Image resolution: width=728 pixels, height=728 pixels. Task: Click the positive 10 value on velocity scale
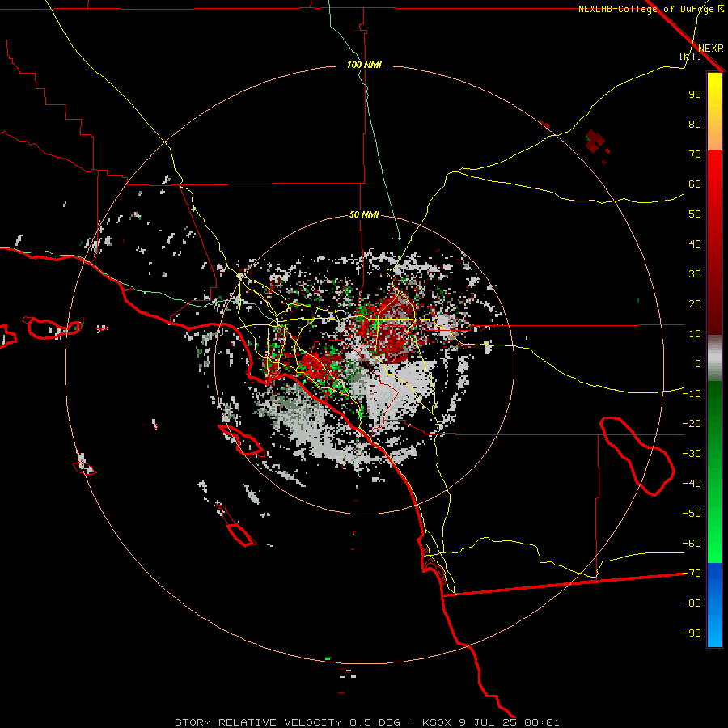695,334
